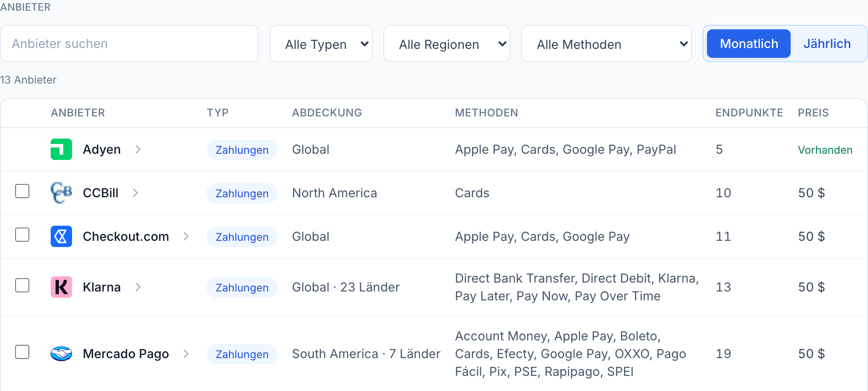This screenshot has width=868, height=391.
Task: Open Klarna details via its chevron arrow
Action: click(x=138, y=287)
